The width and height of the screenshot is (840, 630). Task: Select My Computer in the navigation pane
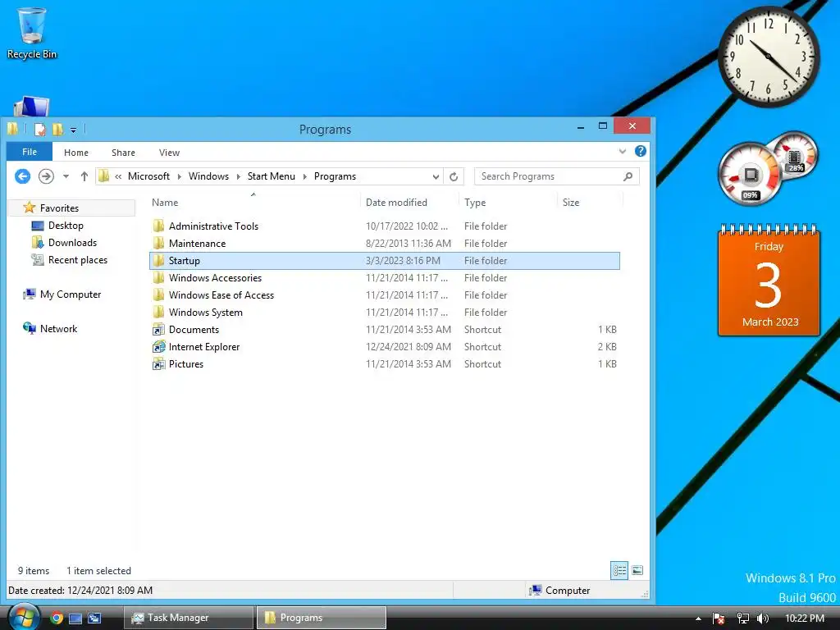(x=71, y=294)
